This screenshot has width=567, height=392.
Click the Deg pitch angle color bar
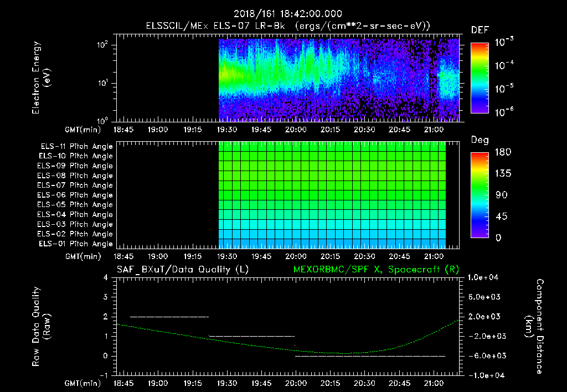pyautogui.click(x=480, y=195)
